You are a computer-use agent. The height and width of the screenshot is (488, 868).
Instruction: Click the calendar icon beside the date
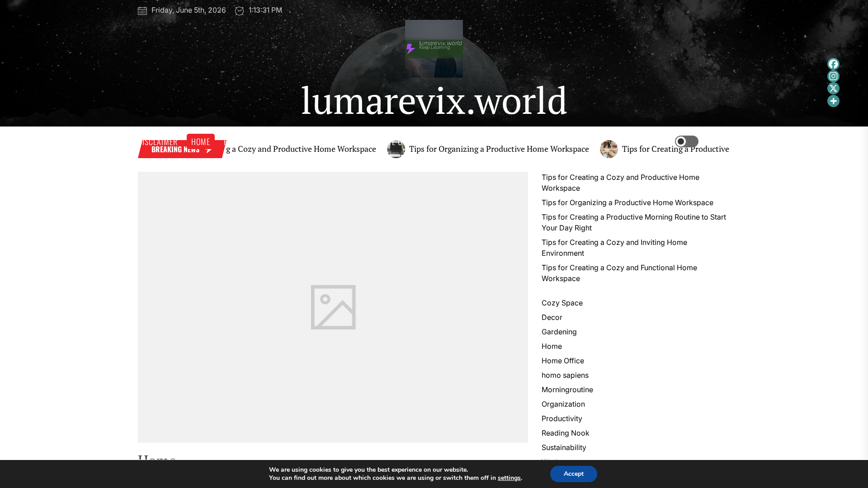click(x=142, y=10)
